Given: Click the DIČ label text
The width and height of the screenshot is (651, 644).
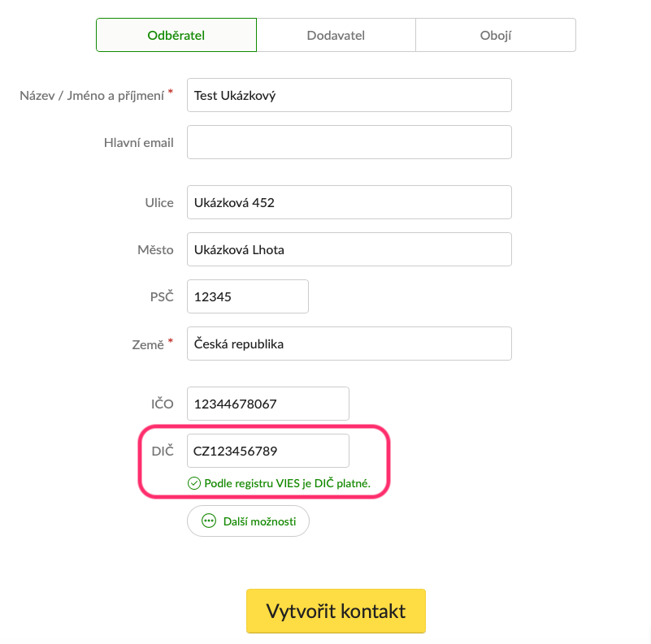Looking at the screenshot, I should pyautogui.click(x=163, y=451).
